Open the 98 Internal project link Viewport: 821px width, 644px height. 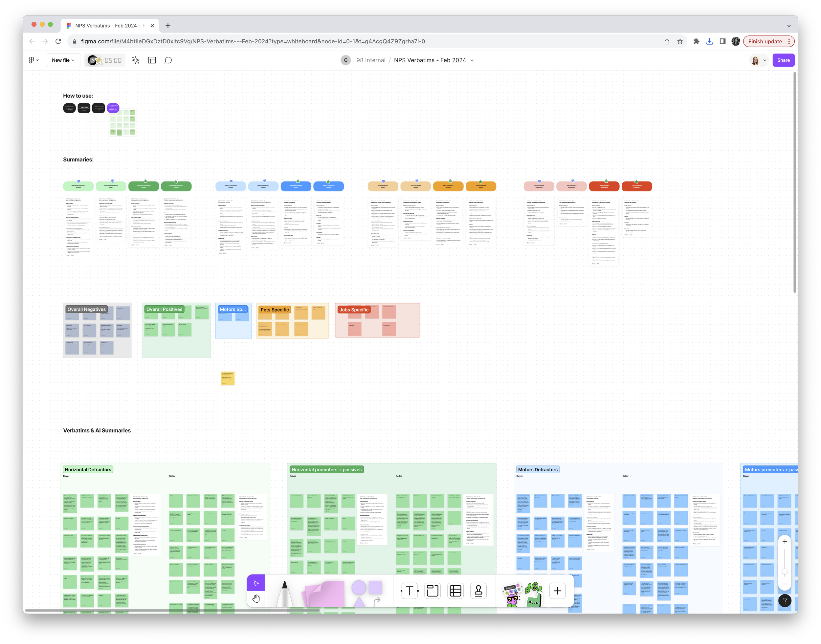[370, 60]
